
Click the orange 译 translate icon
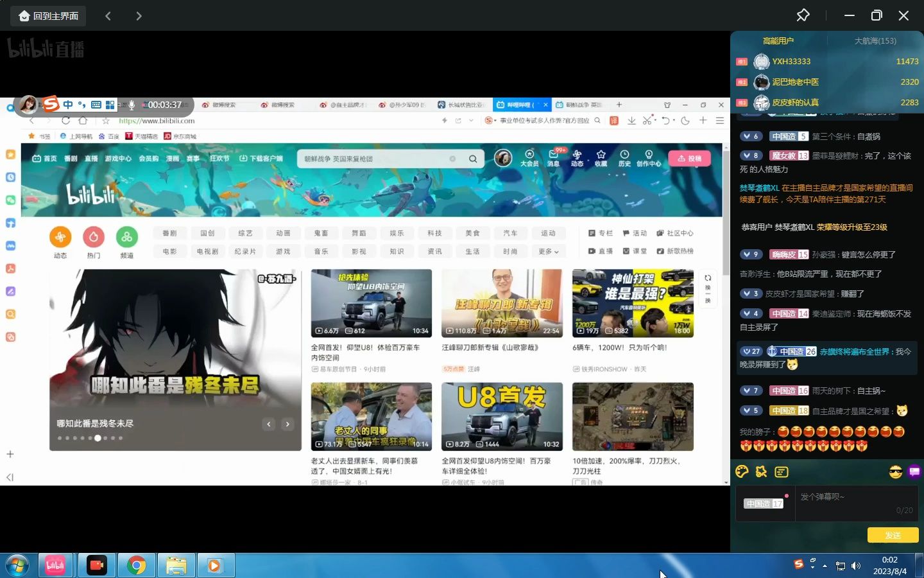614,121
